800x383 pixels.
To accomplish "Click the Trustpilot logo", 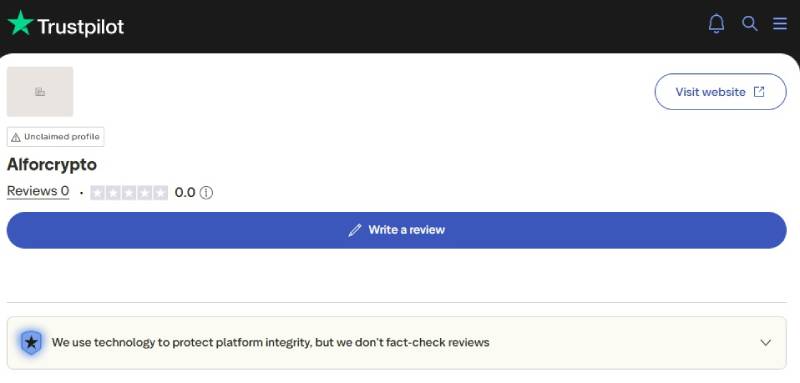I will [66, 24].
